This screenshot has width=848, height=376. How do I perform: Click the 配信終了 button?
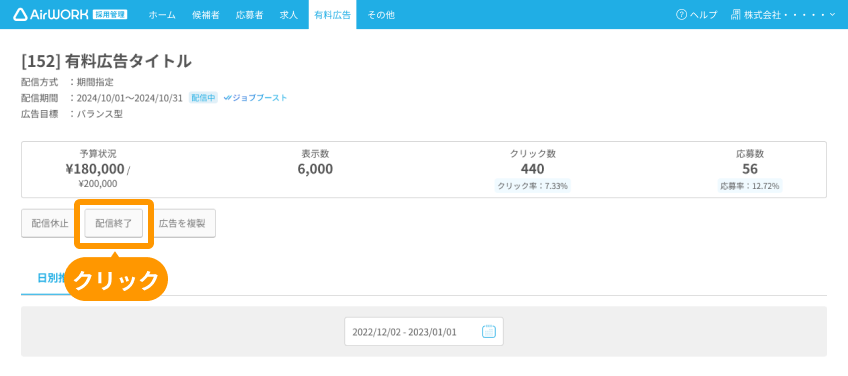point(114,223)
